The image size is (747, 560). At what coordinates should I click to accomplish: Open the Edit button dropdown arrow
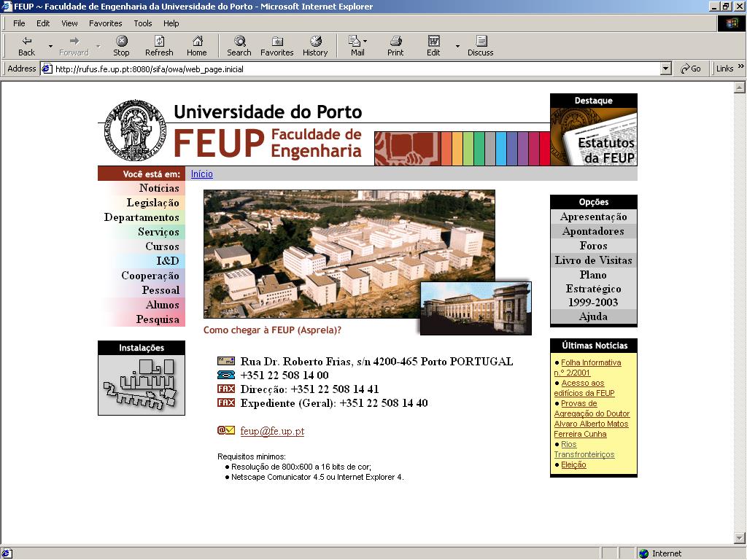457,46
